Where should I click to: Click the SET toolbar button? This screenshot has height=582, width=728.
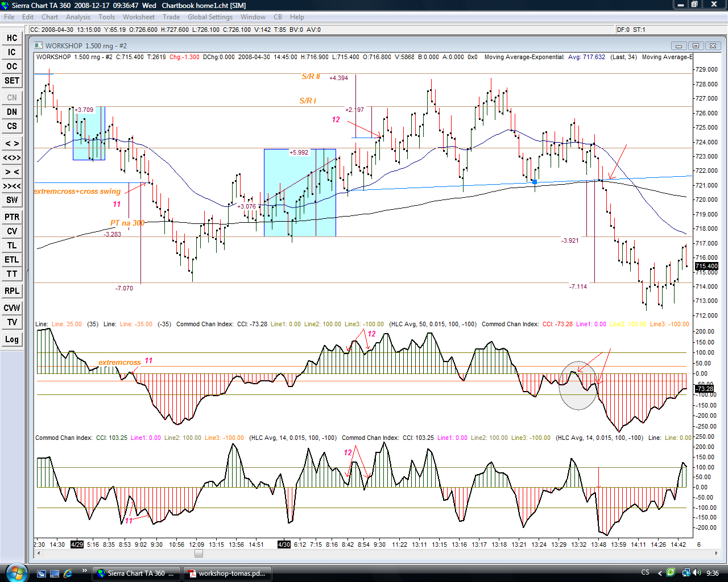[12, 81]
